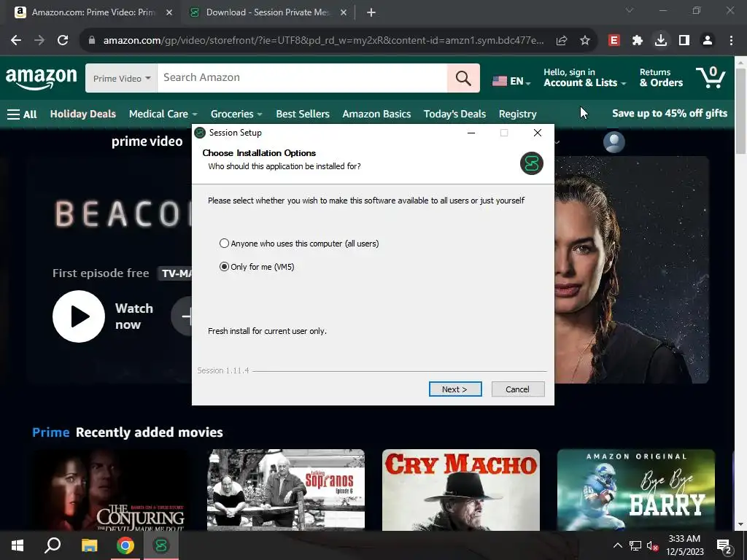The height and width of the screenshot is (560, 747).
Task: Open Bye Bye Barry thumbnail
Action: (x=636, y=490)
